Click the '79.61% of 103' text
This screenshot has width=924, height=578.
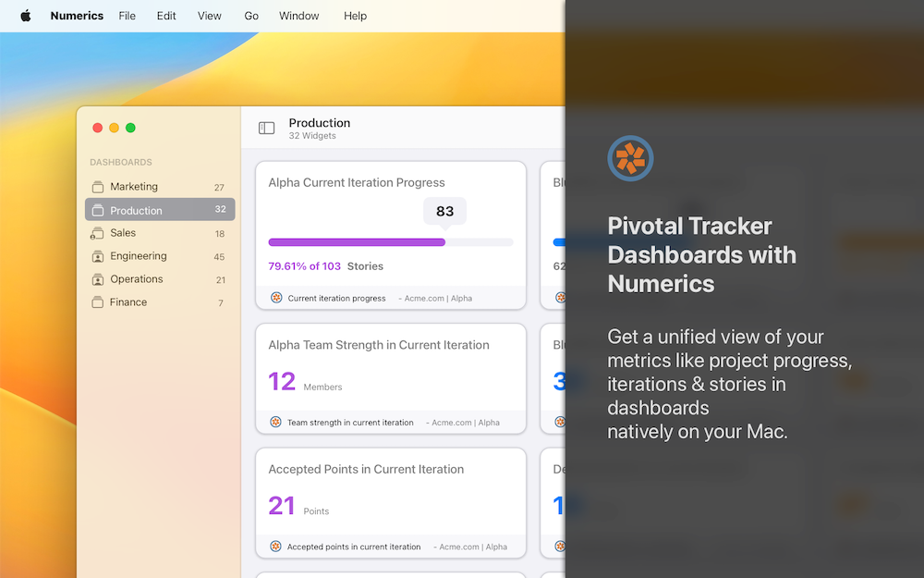click(x=305, y=266)
